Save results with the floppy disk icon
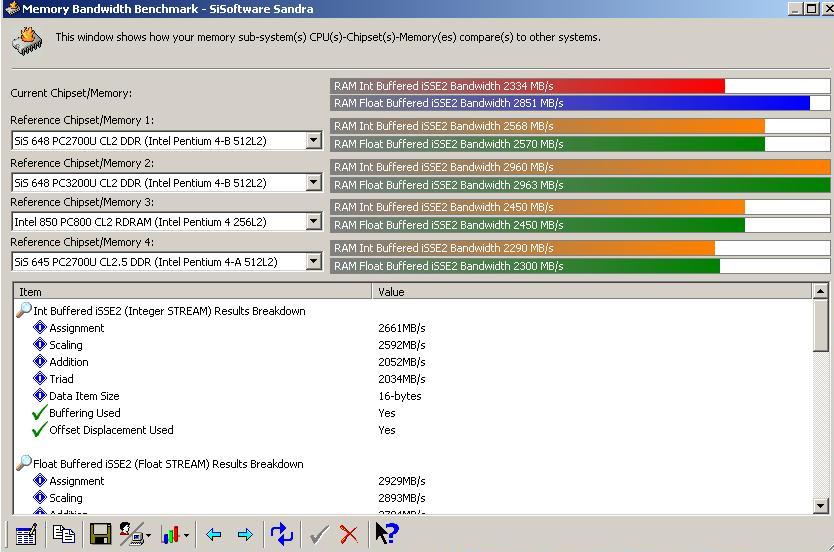This screenshot has height=552, width=834. coord(100,534)
